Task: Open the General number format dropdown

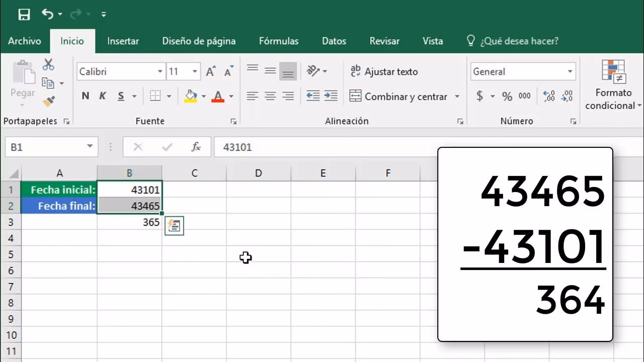Action: point(571,71)
